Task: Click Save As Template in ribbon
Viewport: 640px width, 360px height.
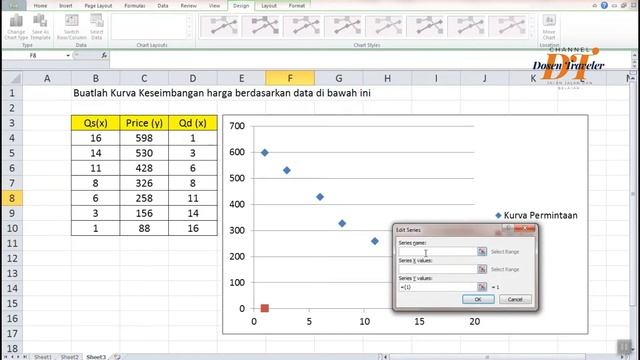Action: (40, 26)
